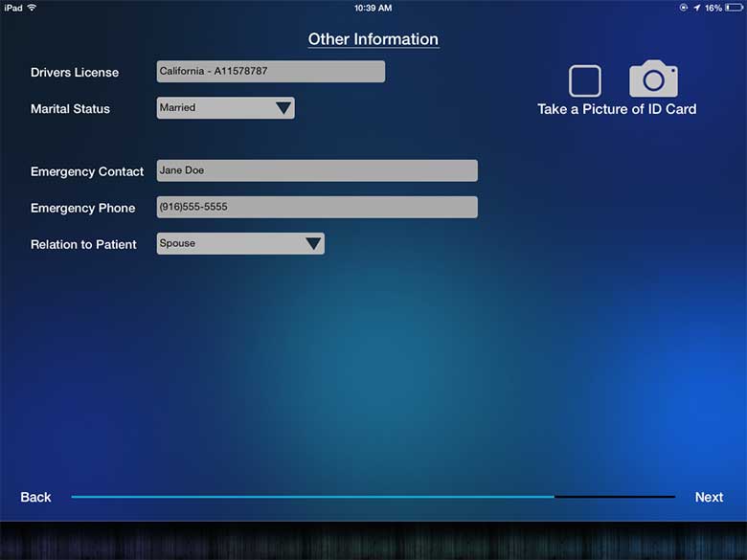Tap the location services arrow icon
The image size is (747, 560).
tap(697, 8)
